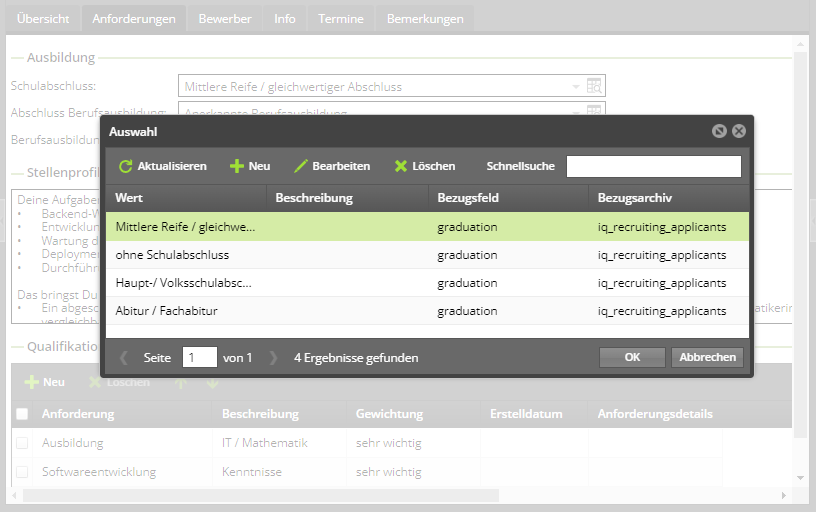The width and height of the screenshot is (816, 512).
Task: Open the Termine tab
Action: (x=341, y=19)
